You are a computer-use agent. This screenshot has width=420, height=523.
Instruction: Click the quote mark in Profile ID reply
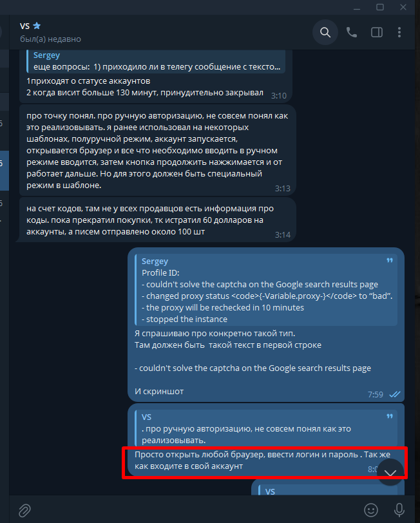click(x=390, y=260)
